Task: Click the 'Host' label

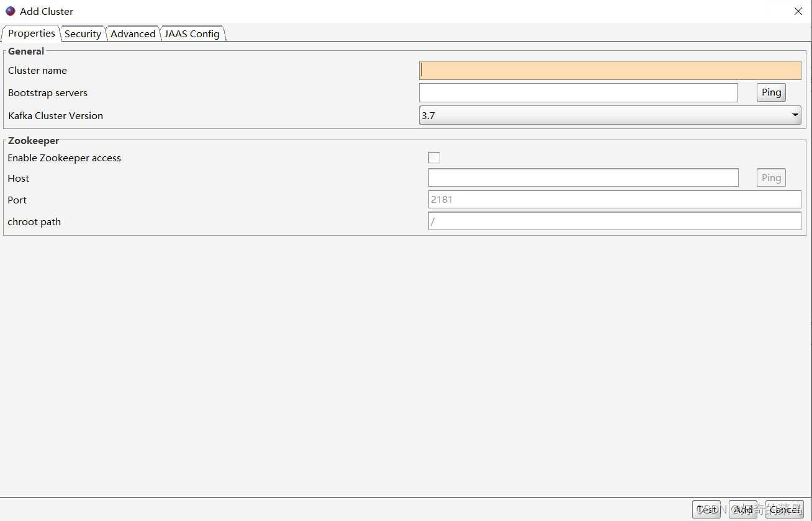Action: [19, 179]
